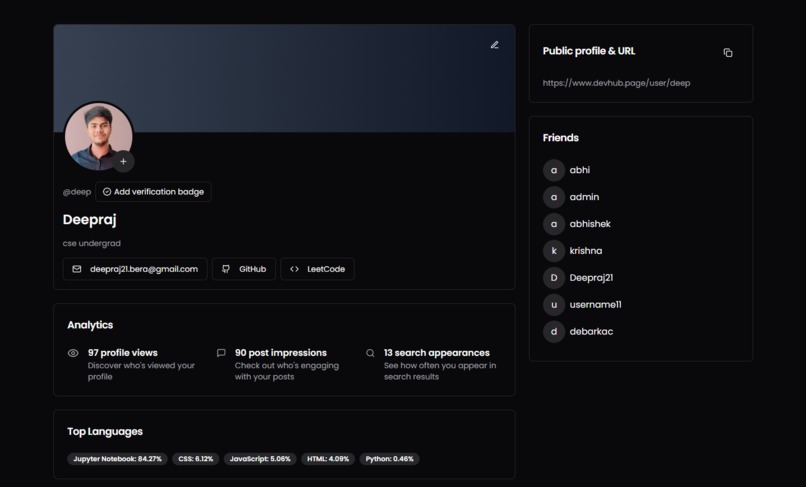The height and width of the screenshot is (487, 806).
Task: Open friend krishna's avatar
Action: click(x=554, y=251)
